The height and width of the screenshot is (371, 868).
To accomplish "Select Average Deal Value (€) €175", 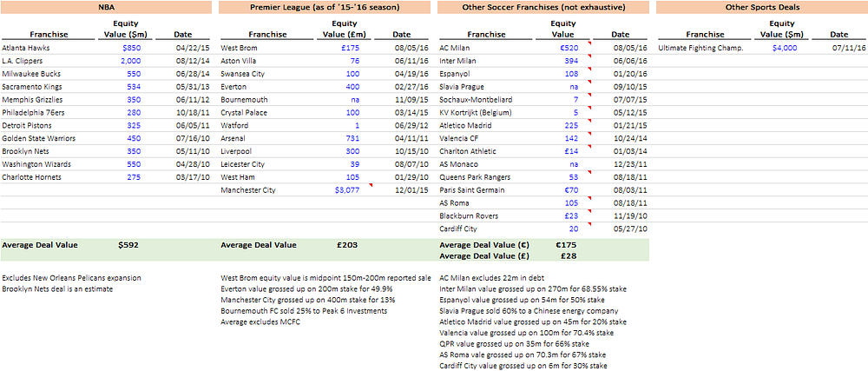I will 566,245.
